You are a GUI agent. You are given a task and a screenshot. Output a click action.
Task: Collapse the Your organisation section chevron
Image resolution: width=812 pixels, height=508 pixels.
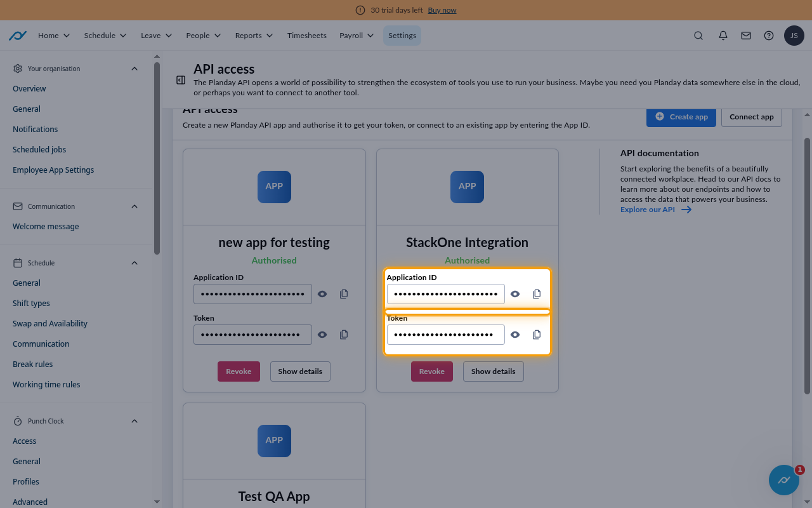pyautogui.click(x=134, y=69)
